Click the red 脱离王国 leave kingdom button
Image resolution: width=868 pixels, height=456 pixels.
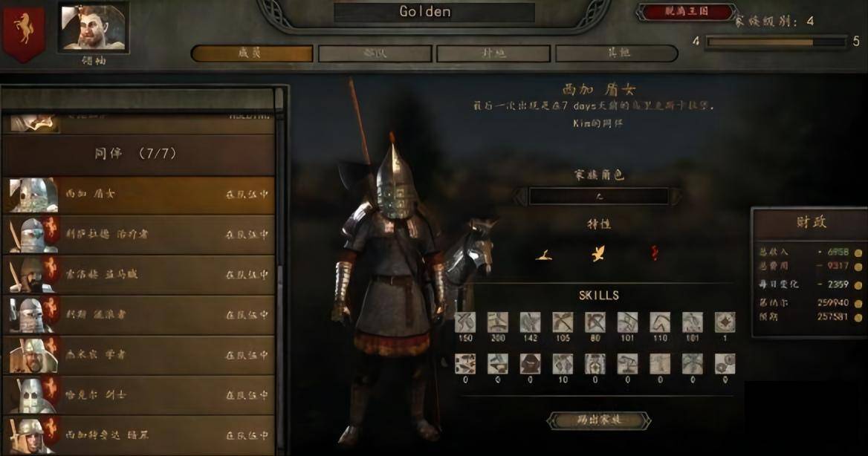tap(687, 12)
